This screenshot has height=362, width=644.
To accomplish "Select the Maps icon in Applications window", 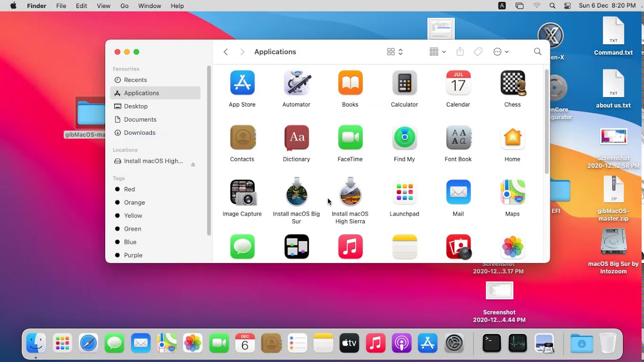I will [x=512, y=193].
